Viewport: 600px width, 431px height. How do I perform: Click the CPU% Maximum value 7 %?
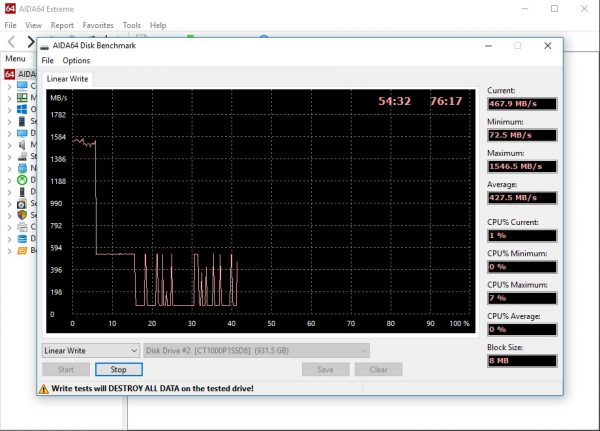(x=522, y=298)
